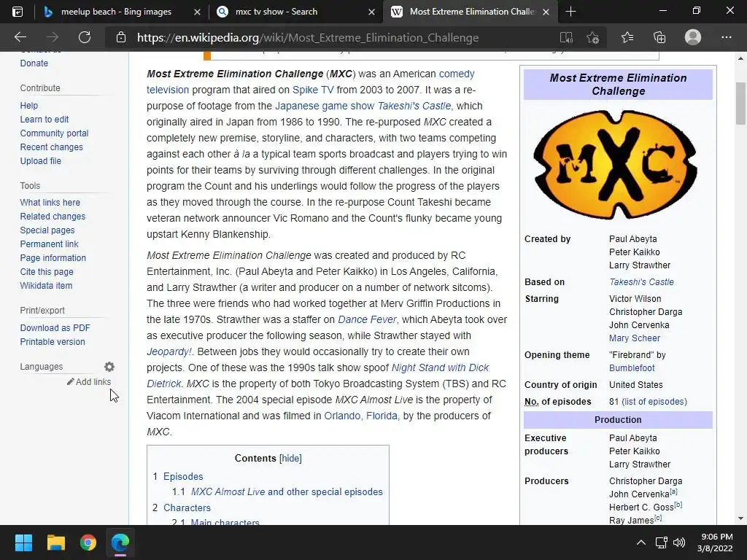Show hidden system tray icons chevron
The image size is (747, 560).
click(x=641, y=542)
